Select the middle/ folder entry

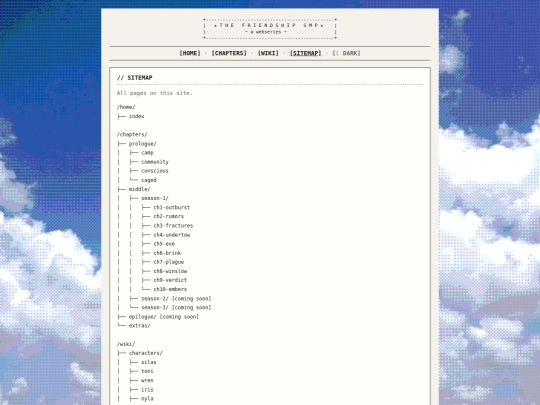[x=139, y=189]
